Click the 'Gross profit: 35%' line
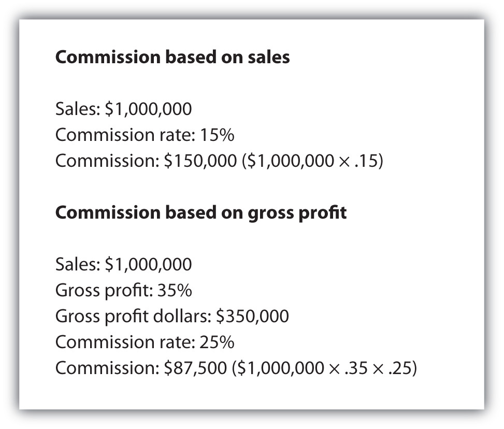504x429 pixels. (x=123, y=291)
